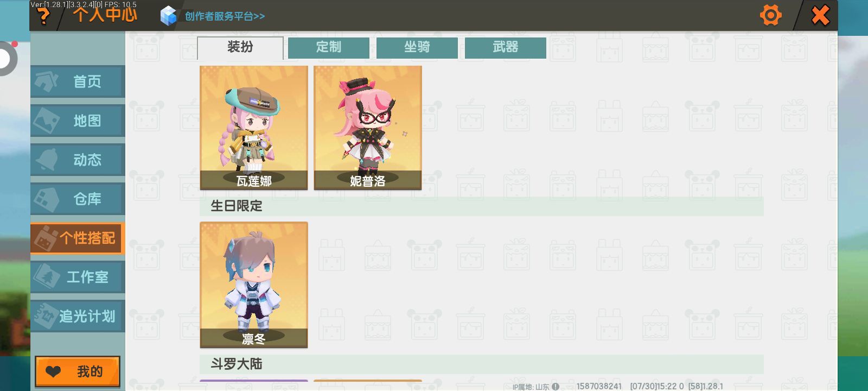The width and height of the screenshot is (868, 391).
Task: Close the personal center with orange X
Action: tap(820, 15)
